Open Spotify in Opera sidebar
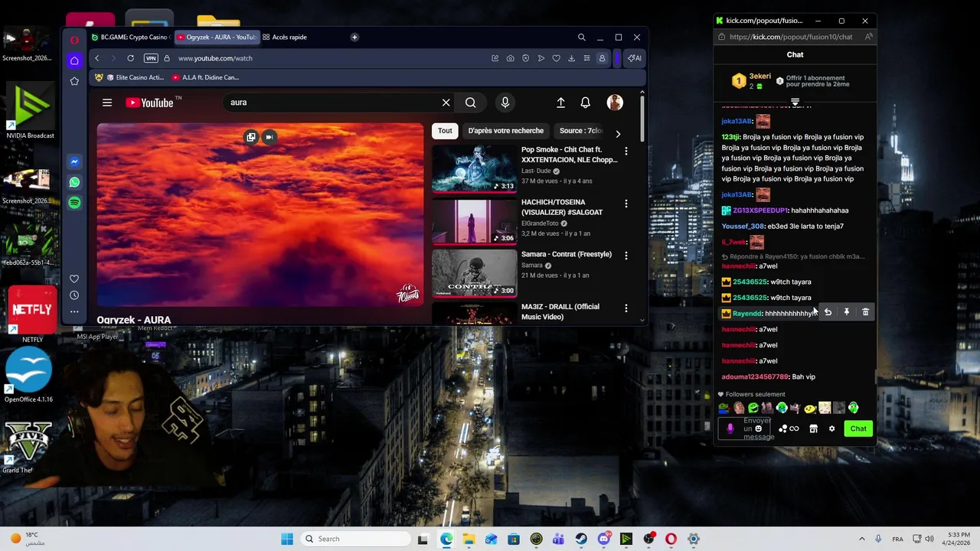The width and height of the screenshot is (980, 551). 74,203
